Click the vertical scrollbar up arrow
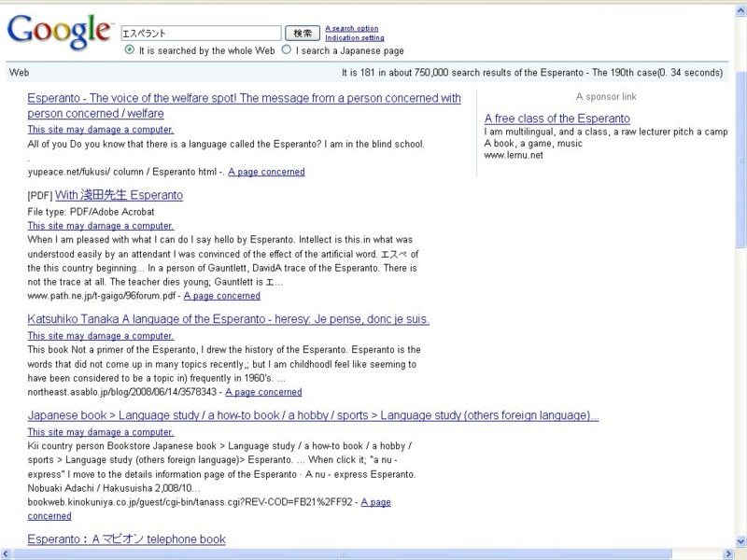747x560 pixels. pos(740,11)
